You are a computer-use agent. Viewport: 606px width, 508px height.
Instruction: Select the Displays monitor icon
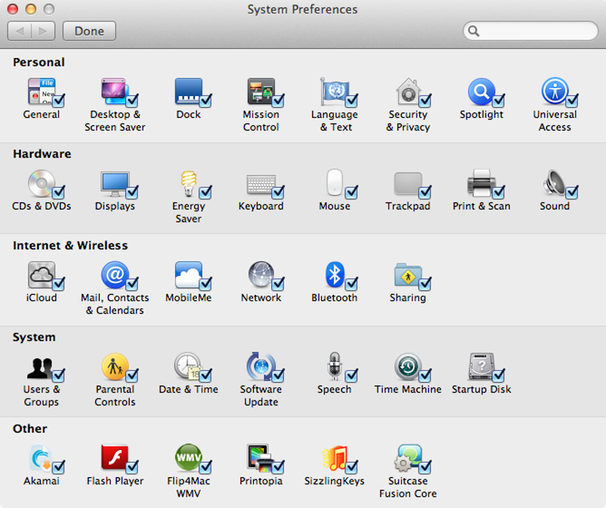pos(114,184)
